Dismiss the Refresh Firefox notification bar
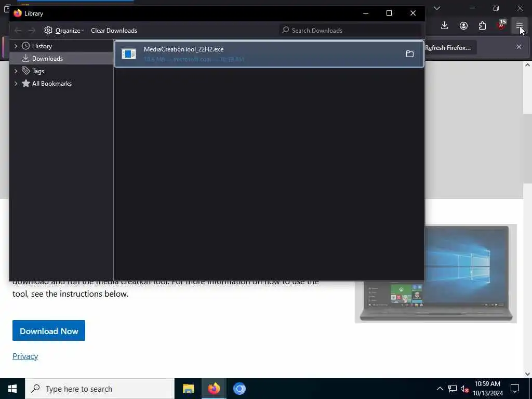This screenshot has width=532, height=399. pos(519,47)
